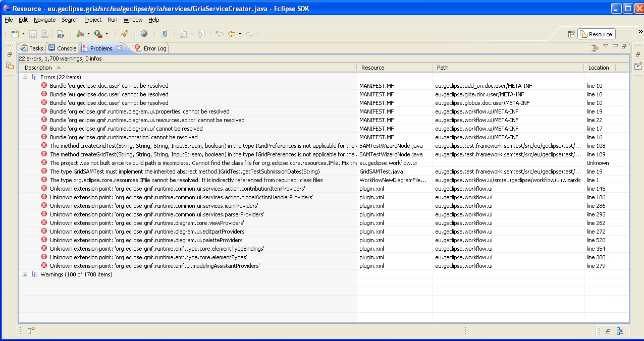644x341 pixels.
Task: Sort by the Description column header
Action: tap(188, 68)
